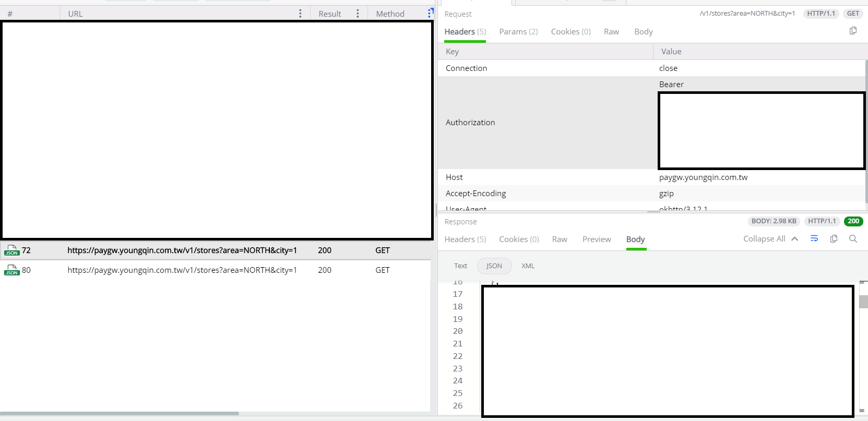Click the BODY: 2.98 KB badge
The width and height of the screenshot is (868, 421).
coord(774,221)
